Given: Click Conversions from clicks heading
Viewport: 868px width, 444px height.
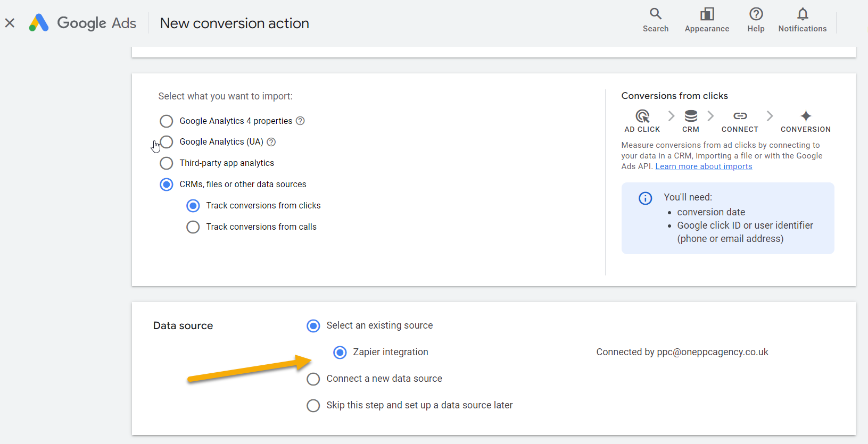Looking at the screenshot, I should pyautogui.click(x=674, y=96).
